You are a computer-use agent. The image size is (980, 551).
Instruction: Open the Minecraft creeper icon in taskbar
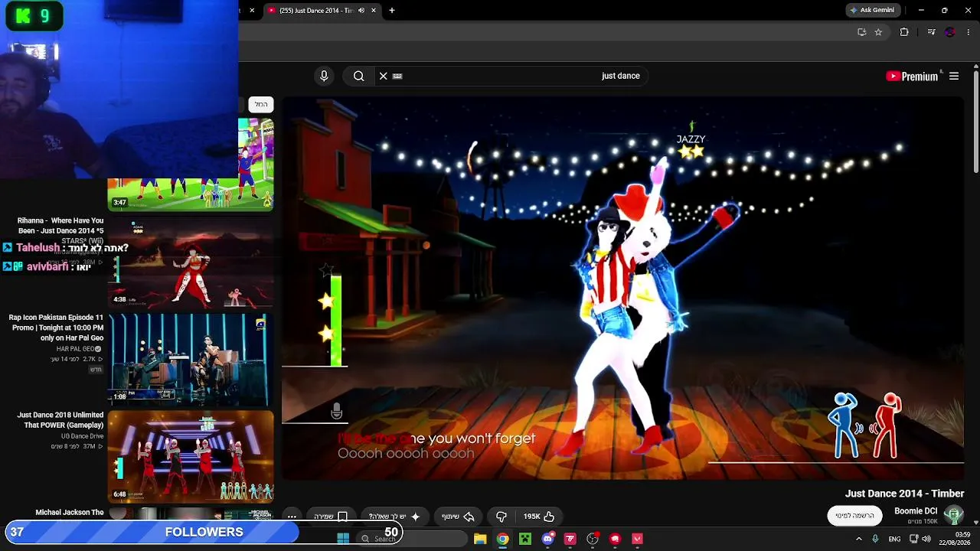524,539
